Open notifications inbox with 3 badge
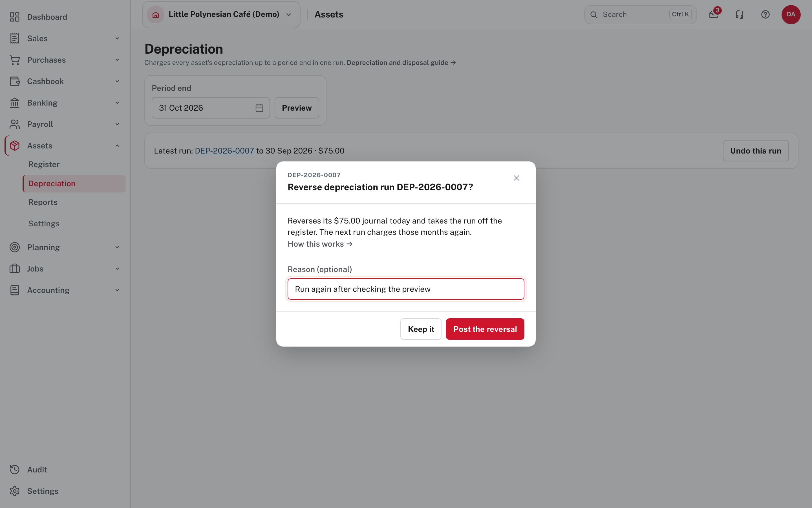Screen dimensions: 812x508 [x=714, y=14]
